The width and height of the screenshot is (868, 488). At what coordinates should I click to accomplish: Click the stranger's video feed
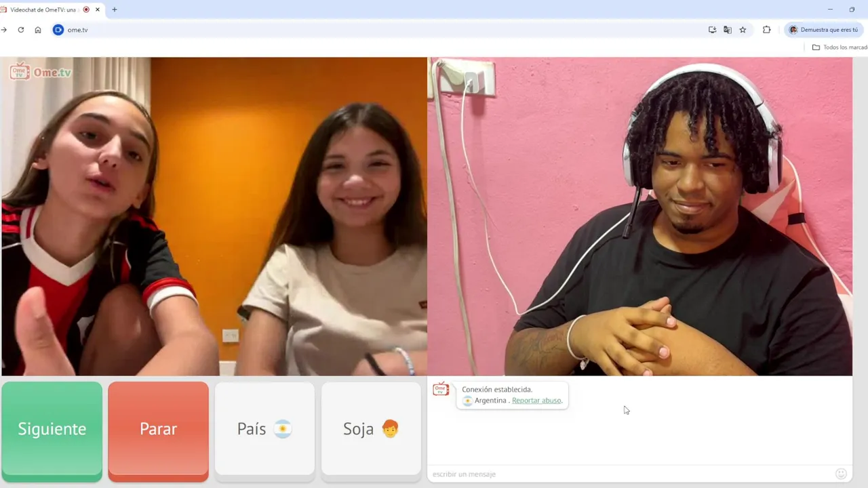point(214,216)
